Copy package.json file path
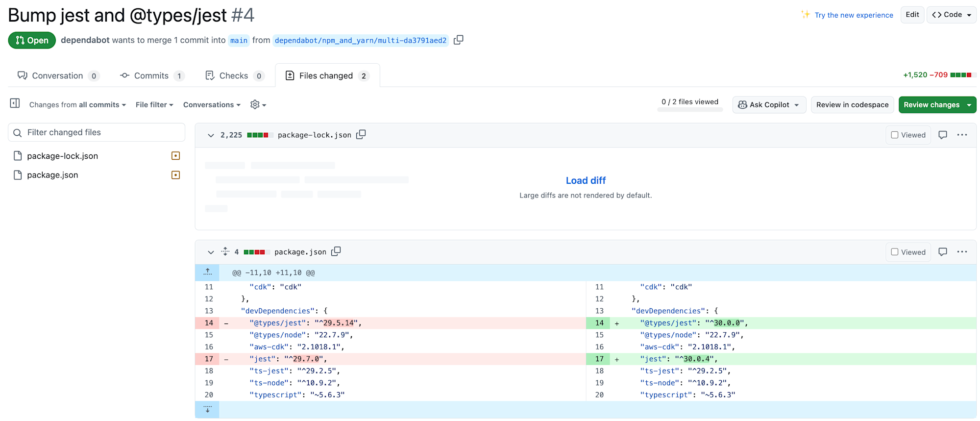Image resolution: width=980 pixels, height=421 pixels. [336, 251]
